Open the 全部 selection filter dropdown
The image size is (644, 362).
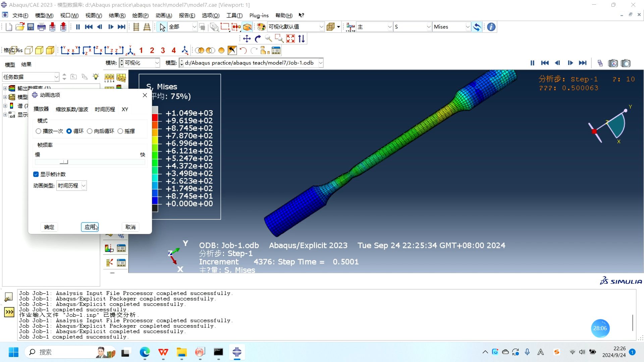coord(182,27)
